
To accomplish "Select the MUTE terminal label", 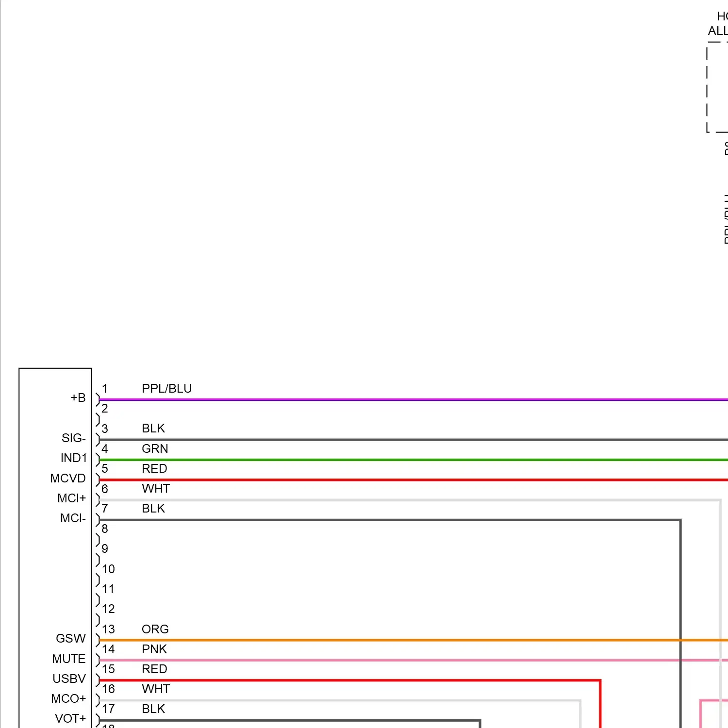I will click(x=69, y=659).
